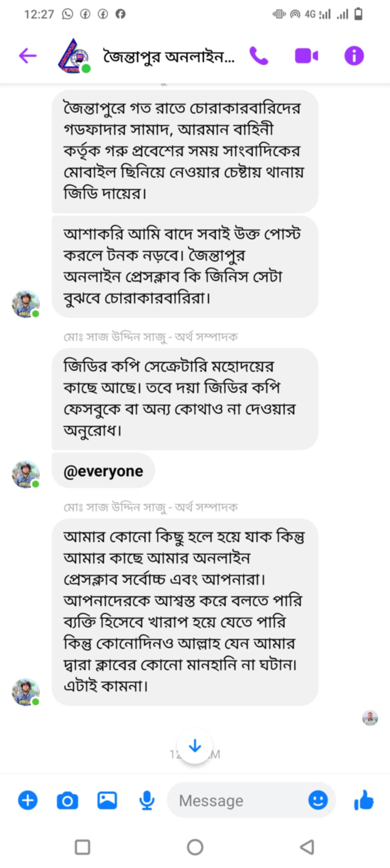
Task: Jump to latest messages with the down arrow
Action: pos(195,746)
